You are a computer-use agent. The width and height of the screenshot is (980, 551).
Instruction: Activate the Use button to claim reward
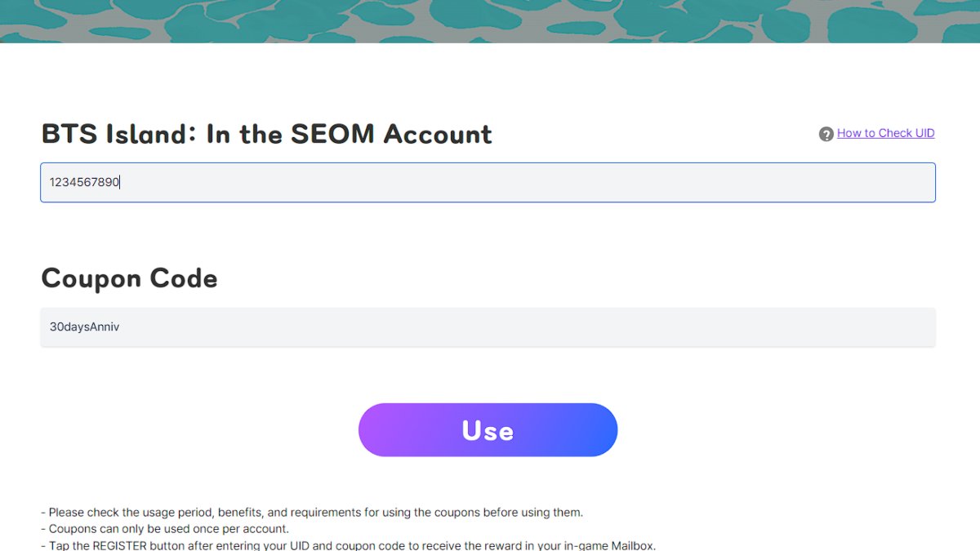[x=488, y=430]
